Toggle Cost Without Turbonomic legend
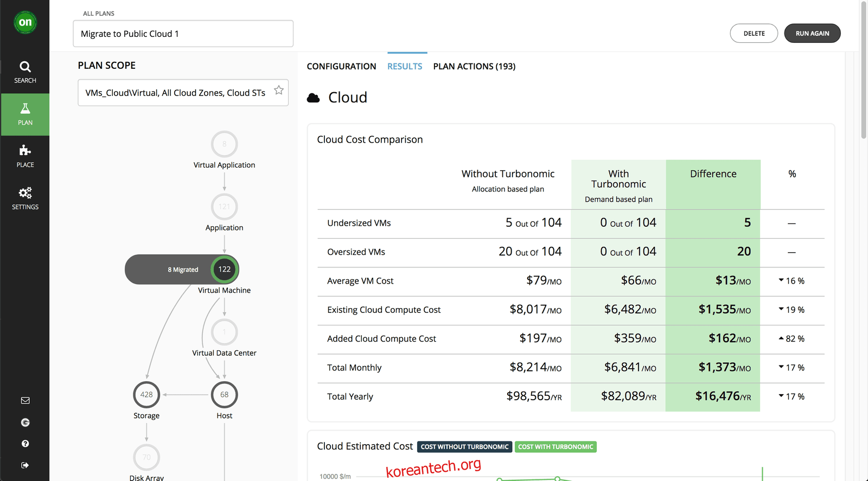868x481 pixels. 464,447
